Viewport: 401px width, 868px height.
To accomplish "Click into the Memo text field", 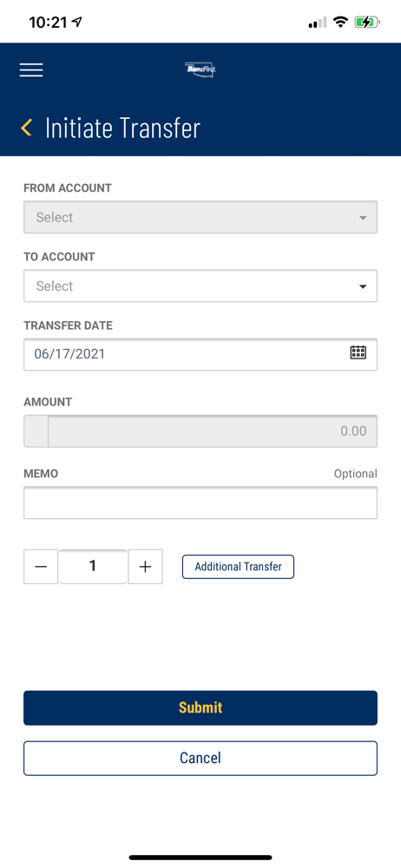I will point(200,503).
